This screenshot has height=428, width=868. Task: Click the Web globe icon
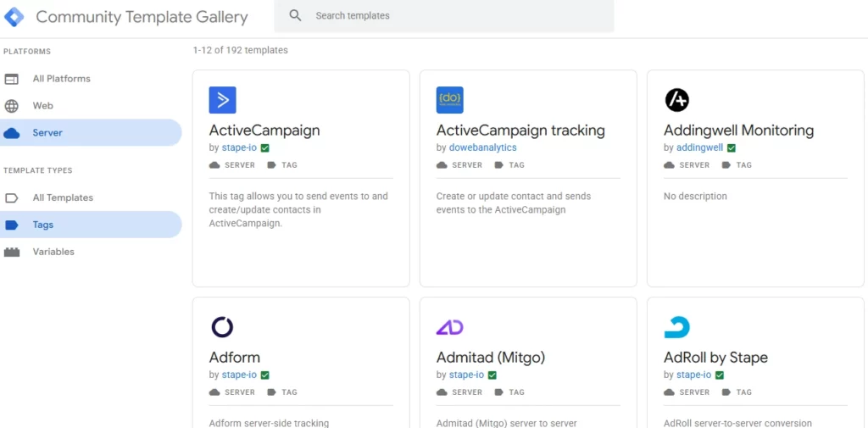point(12,106)
